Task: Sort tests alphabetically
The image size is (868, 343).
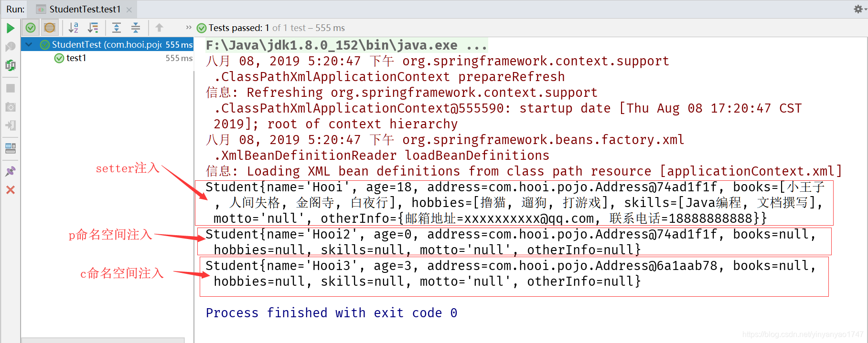Action: (x=74, y=28)
